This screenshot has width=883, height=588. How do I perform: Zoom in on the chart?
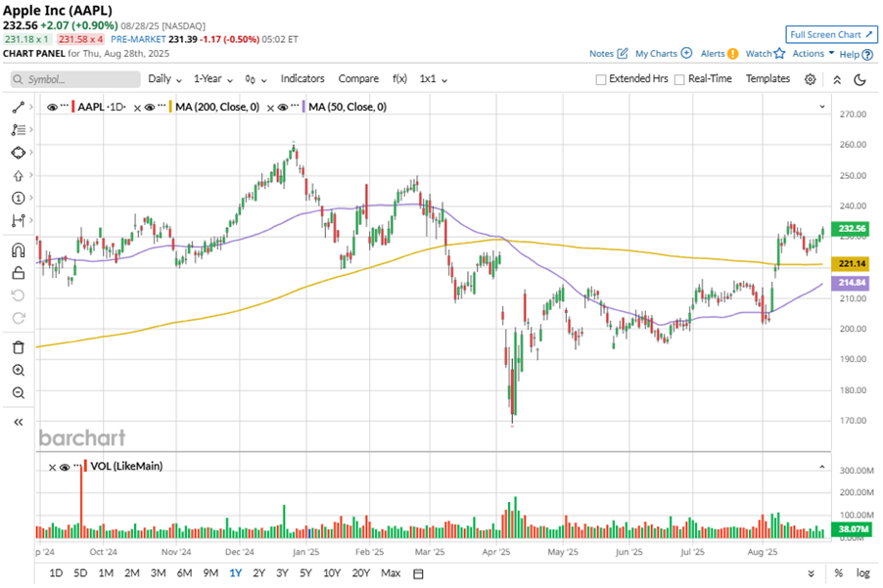point(18,370)
